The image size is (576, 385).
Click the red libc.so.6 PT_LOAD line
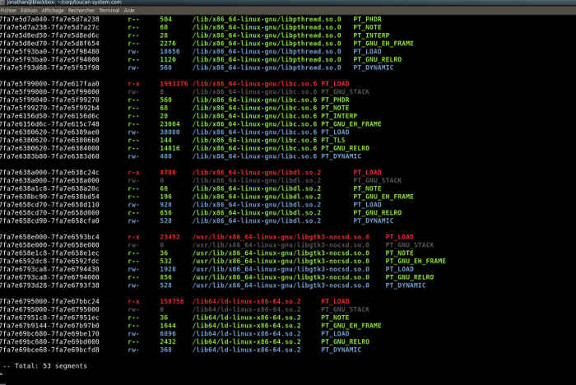(x=174, y=84)
